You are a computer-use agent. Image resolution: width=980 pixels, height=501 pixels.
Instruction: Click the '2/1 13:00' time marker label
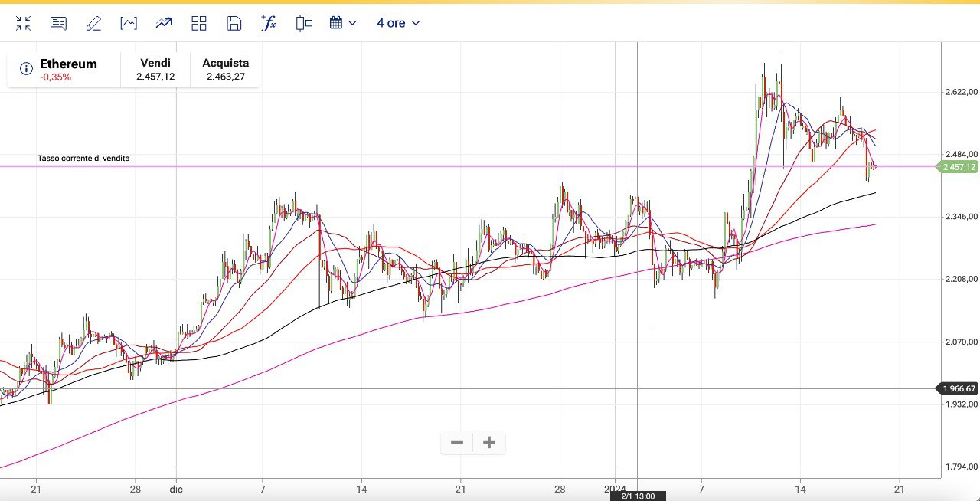637,496
